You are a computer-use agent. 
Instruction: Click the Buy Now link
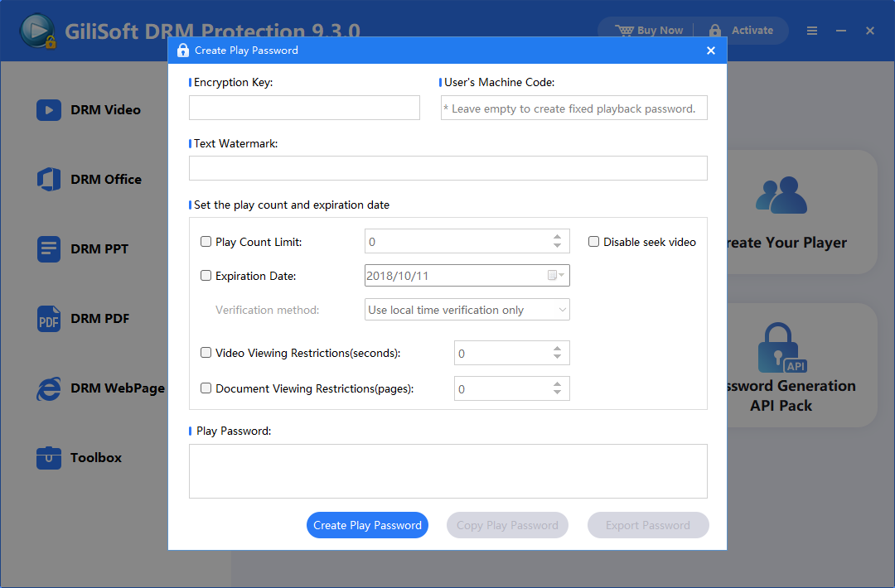(x=660, y=30)
